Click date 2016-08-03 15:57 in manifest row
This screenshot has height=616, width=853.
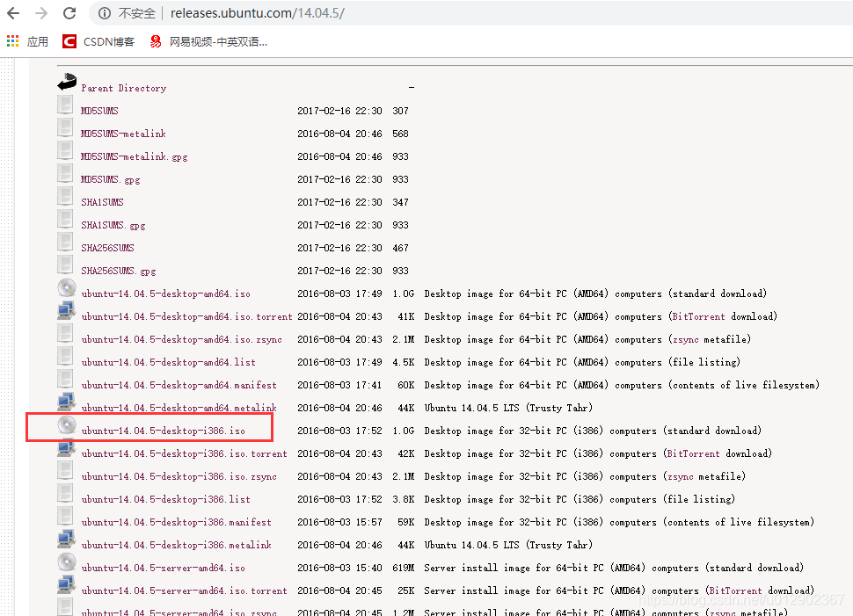point(339,522)
